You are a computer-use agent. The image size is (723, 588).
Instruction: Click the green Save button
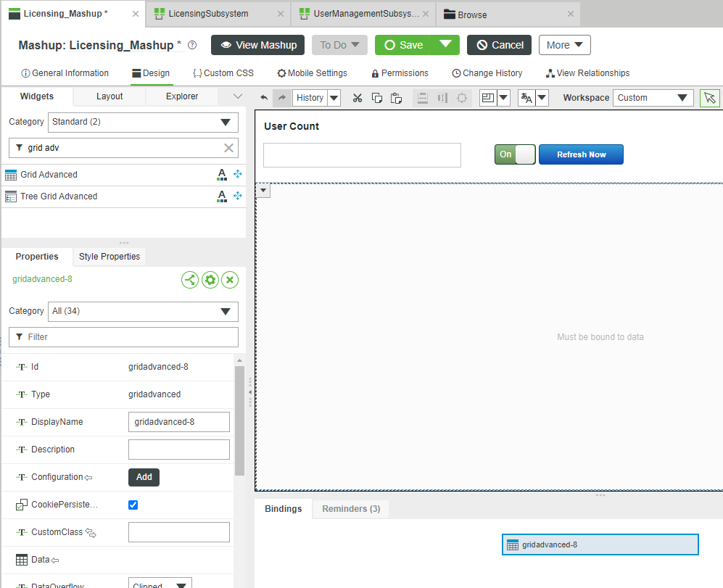(402, 45)
